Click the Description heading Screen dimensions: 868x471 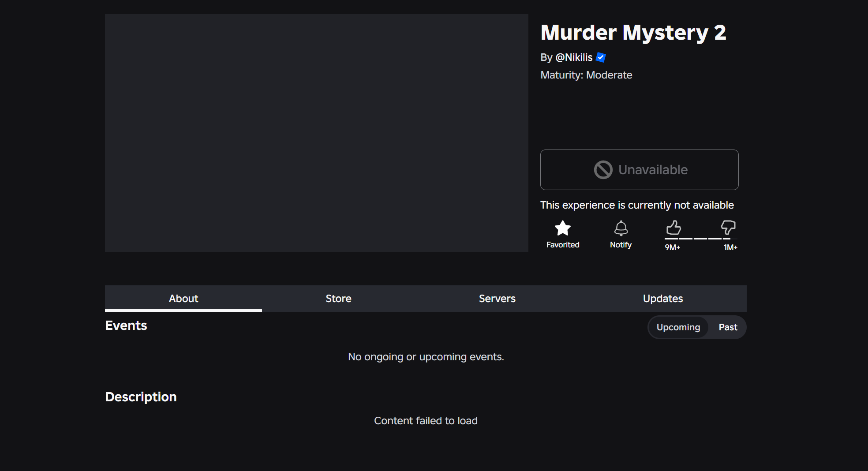(x=141, y=397)
